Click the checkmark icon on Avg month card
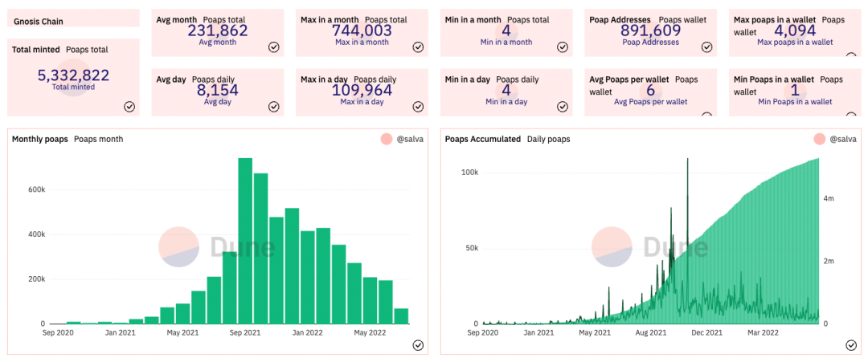Viewport: 868px width, 362px height. (273, 47)
